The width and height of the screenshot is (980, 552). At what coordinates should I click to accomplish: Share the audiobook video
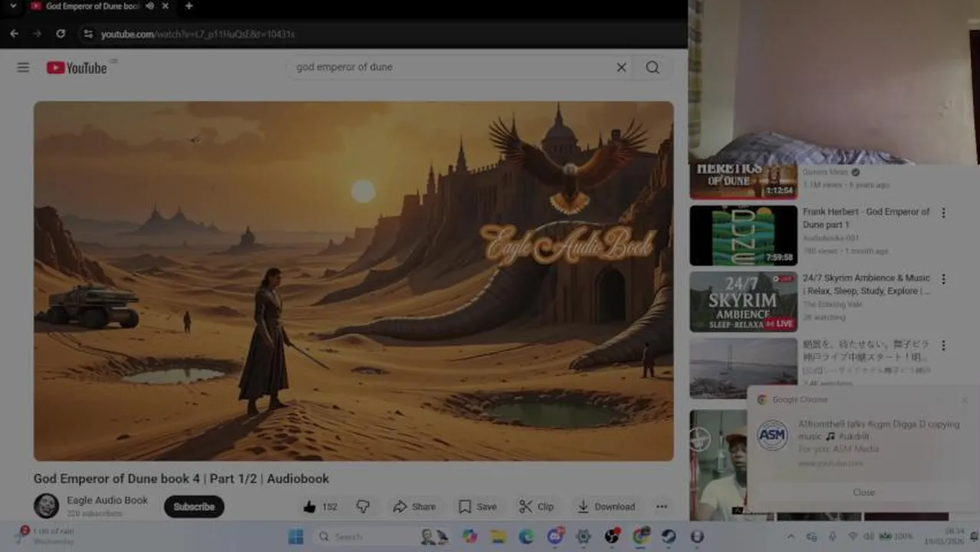tap(414, 507)
